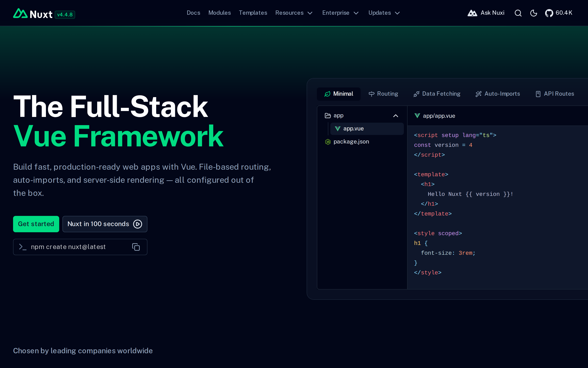Expand the Enterprise dropdown chevron

356,13
